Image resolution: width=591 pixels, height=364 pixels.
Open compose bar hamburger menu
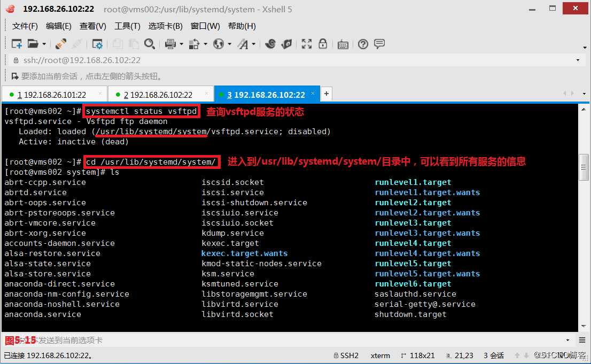point(582,340)
